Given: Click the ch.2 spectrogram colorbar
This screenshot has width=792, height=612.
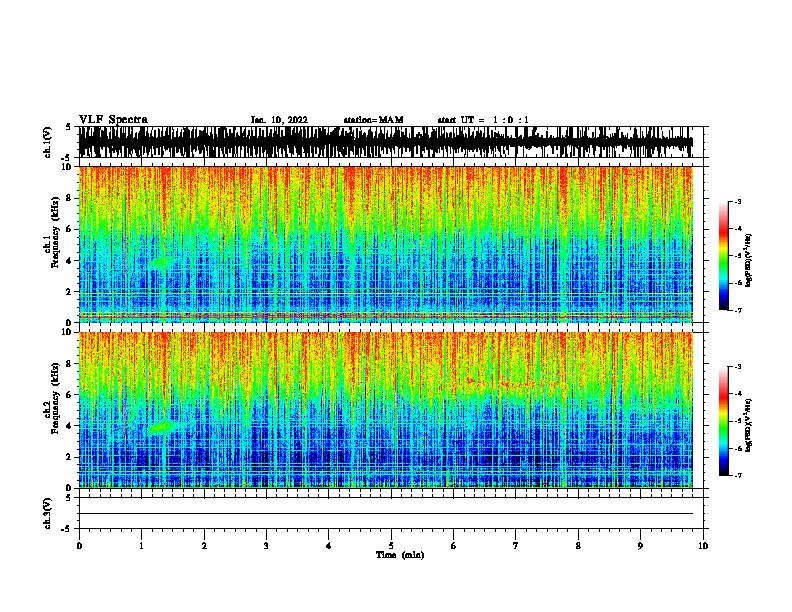Looking at the screenshot, I should pyautogui.click(x=723, y=421).
